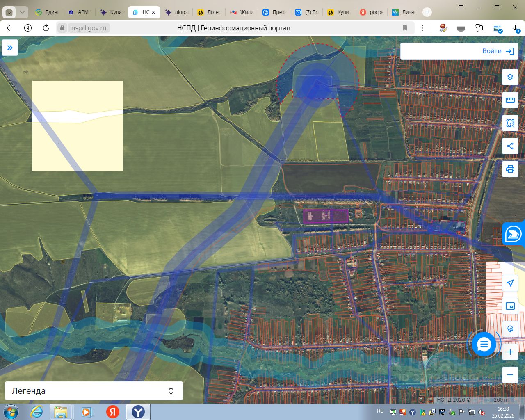525x420 pixels.
Task: Bookmark this page in the address bar
Action: [405, 28]
